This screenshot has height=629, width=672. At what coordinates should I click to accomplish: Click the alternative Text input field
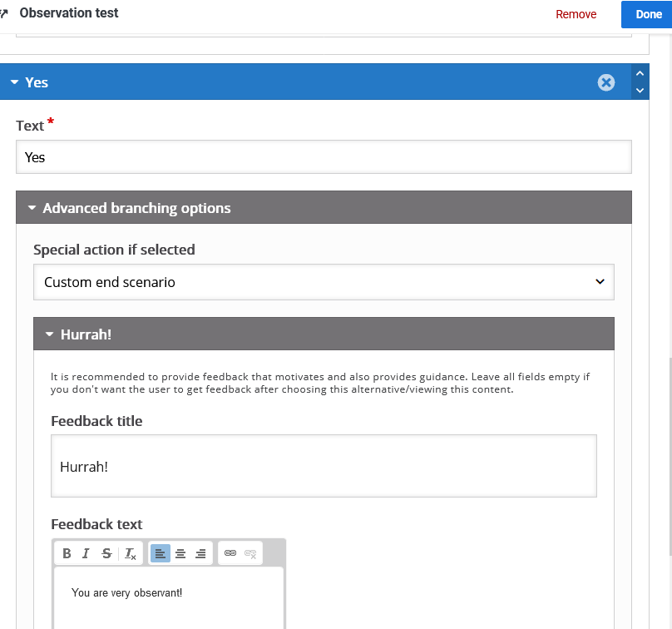324,156
